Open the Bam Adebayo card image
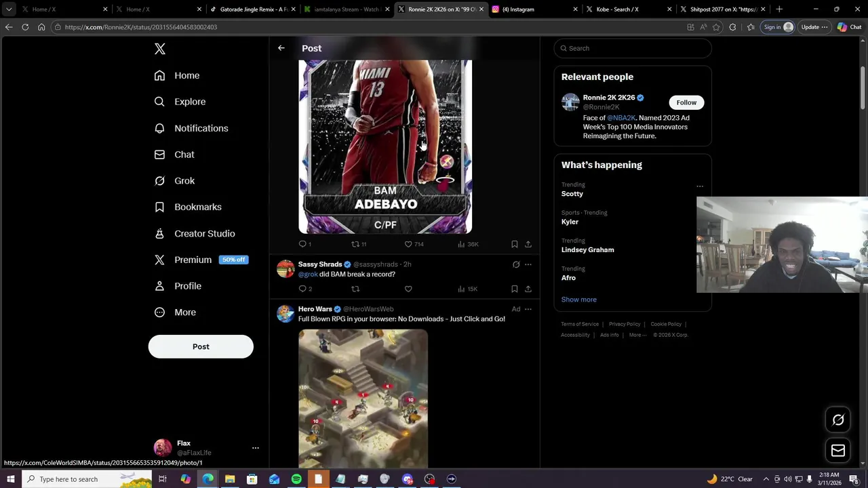868x488 pixels. pyautogui.click(x=385, y=146)
